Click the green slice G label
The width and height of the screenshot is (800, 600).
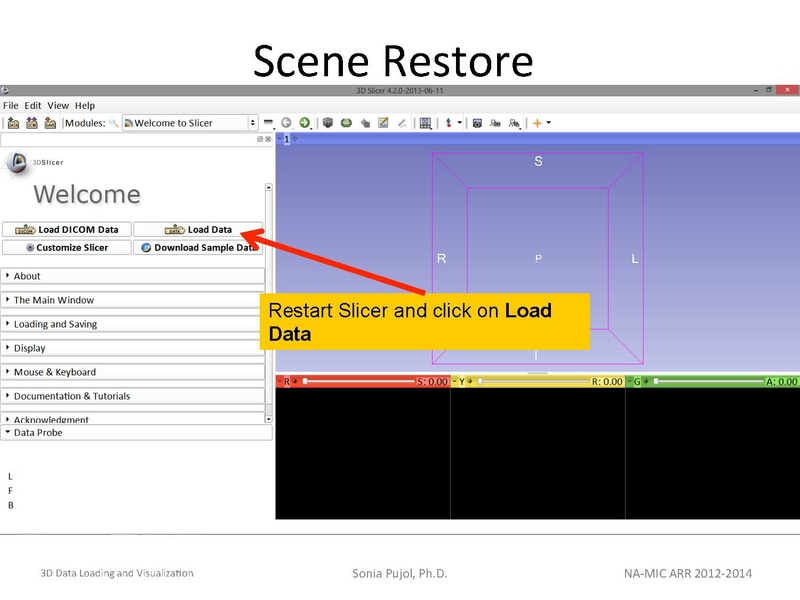[637, 381]
